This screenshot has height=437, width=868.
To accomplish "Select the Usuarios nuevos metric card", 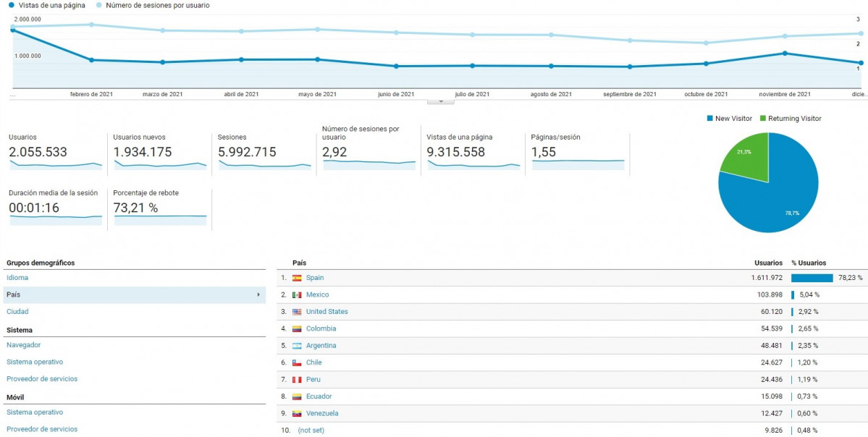I will click(x=160, y=154).
